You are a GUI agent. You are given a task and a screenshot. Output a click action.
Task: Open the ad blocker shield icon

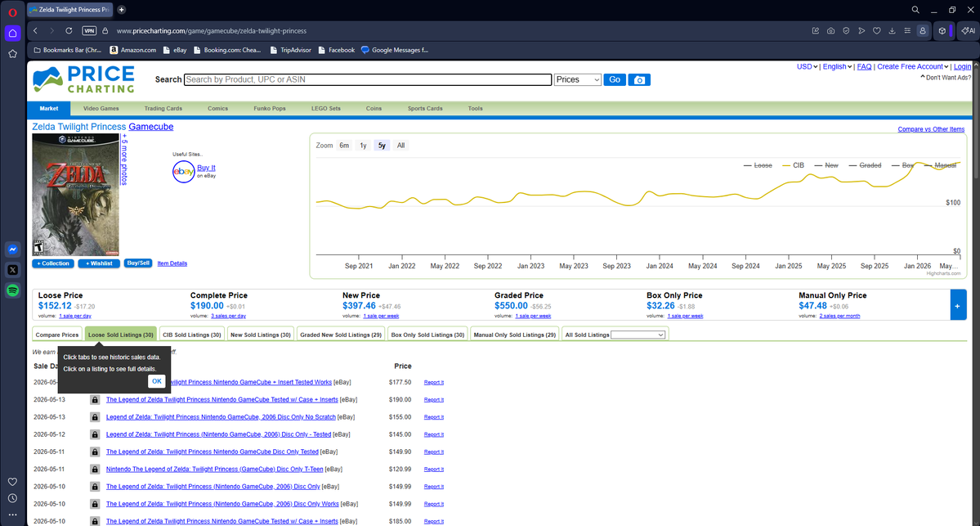pyautogui.click(x=846, y=30)
